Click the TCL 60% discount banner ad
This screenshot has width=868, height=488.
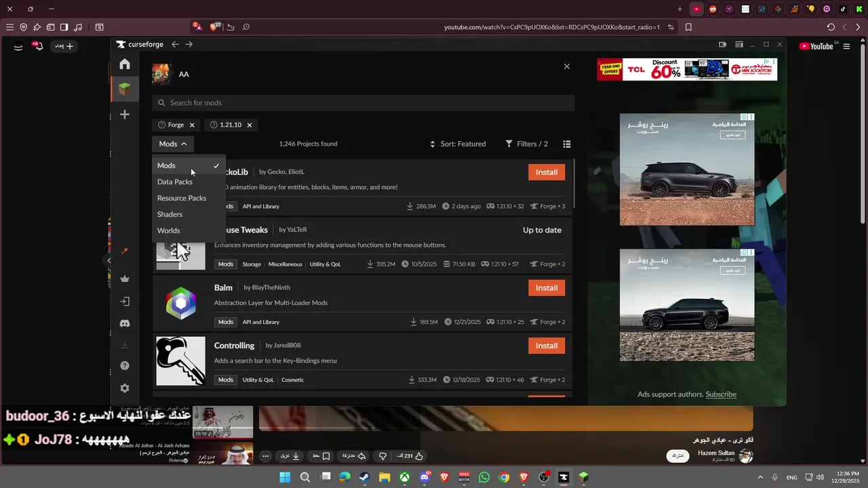[x=687, y=69]
